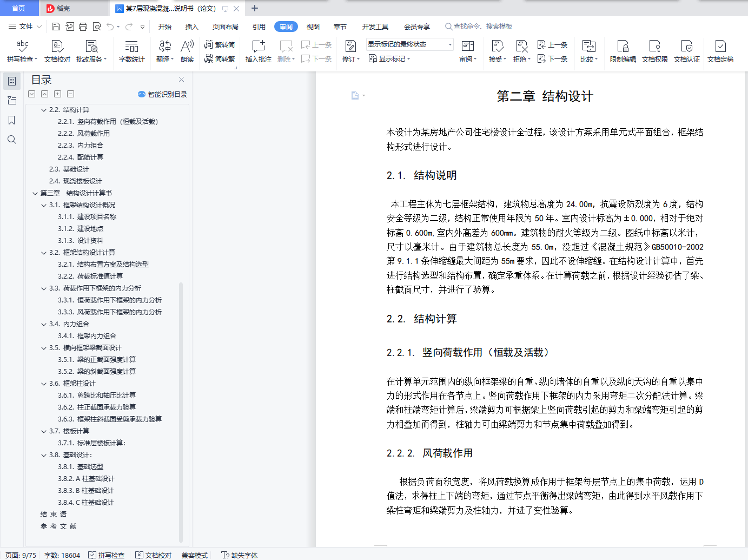Click 文档校对 in status bar
Screen dimensions: 748x560
click(x=154, y=555)
